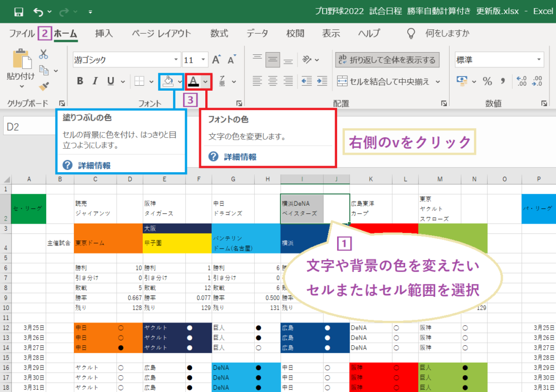Open the 標準 number format dropdown
556x392 pixels.
(538, 59)
